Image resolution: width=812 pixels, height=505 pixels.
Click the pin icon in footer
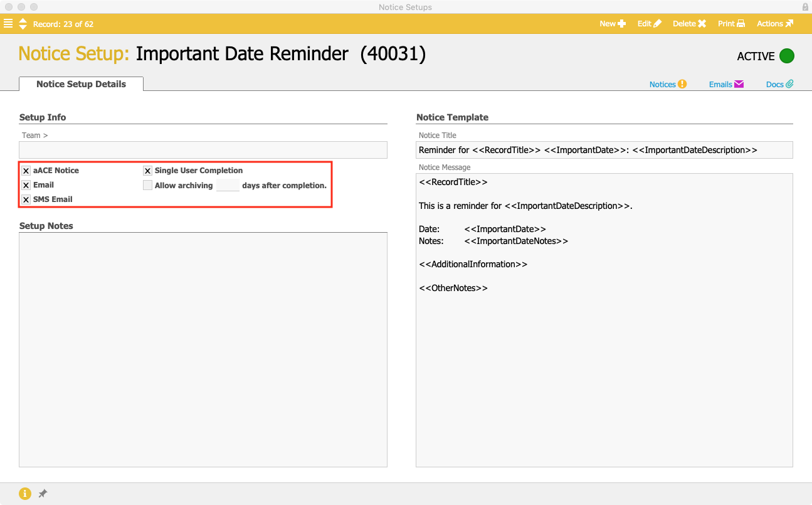[43, 494]
